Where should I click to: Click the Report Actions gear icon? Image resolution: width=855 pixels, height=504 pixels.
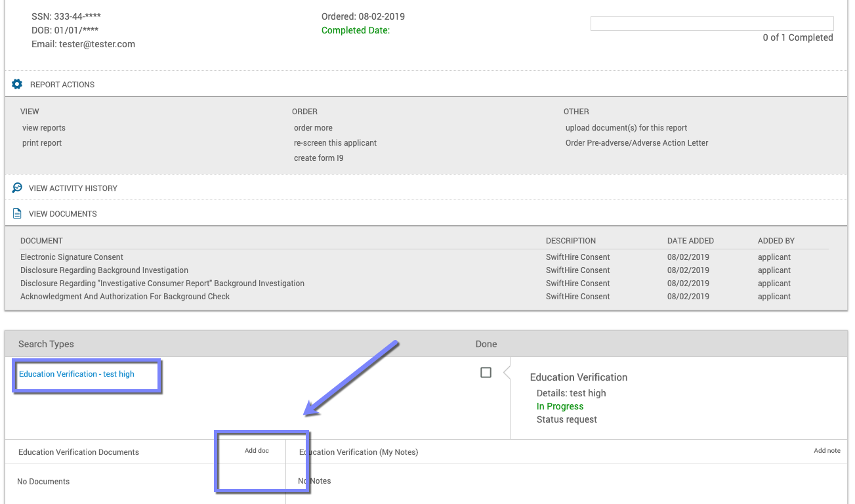tap(17, 84)
